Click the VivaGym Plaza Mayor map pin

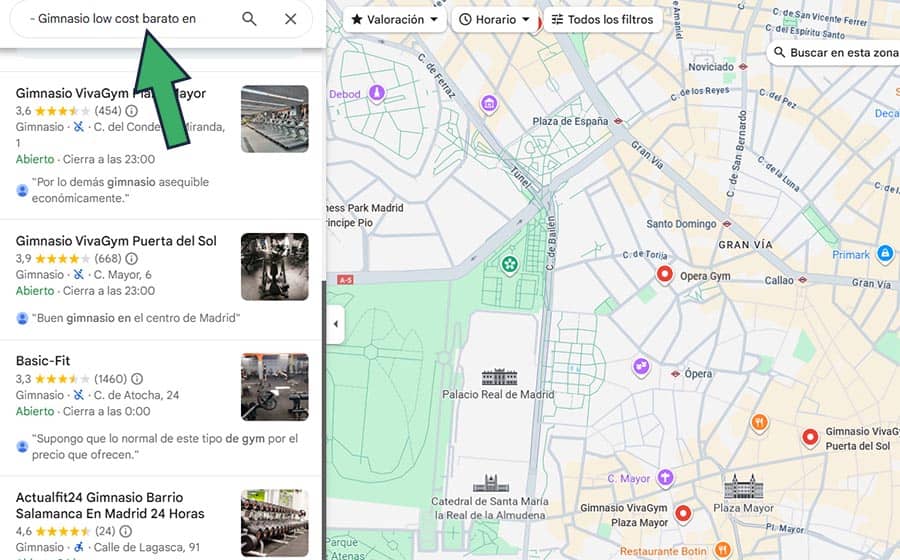point(683,514)
